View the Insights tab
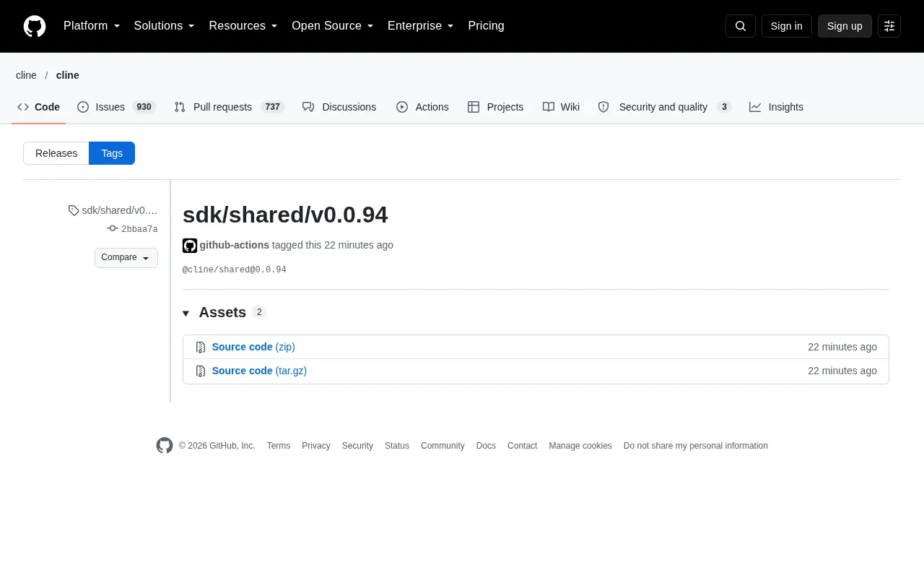Viewport: 924px width, 578px height. pos(776,107)
